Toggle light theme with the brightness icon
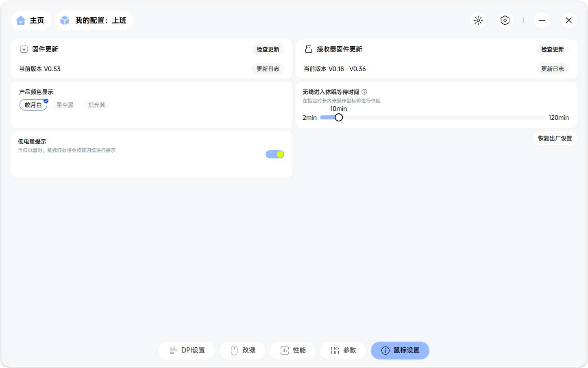Image resolution: width=588 pixels, height=368 pixels. 478,20
